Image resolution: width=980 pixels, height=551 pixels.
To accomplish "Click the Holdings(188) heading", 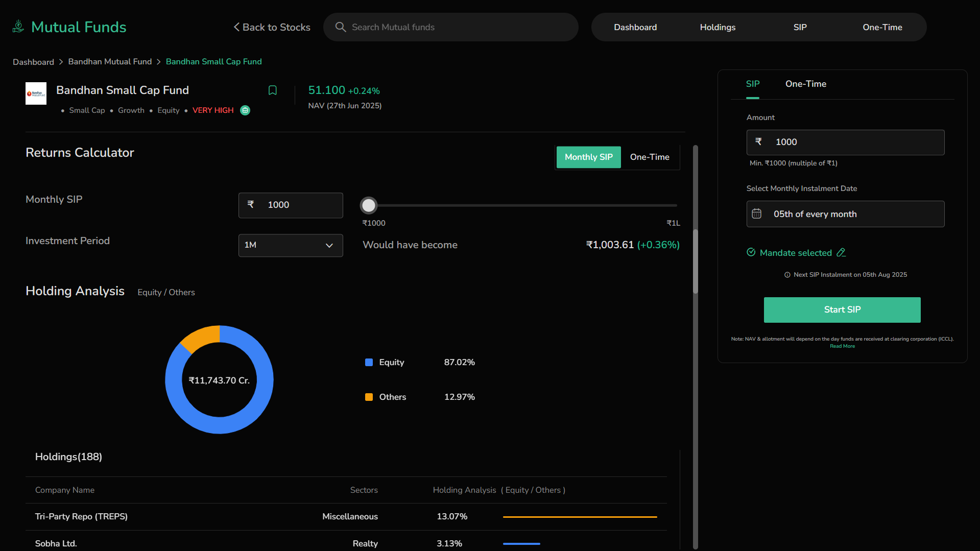I will tap(68, 457).
